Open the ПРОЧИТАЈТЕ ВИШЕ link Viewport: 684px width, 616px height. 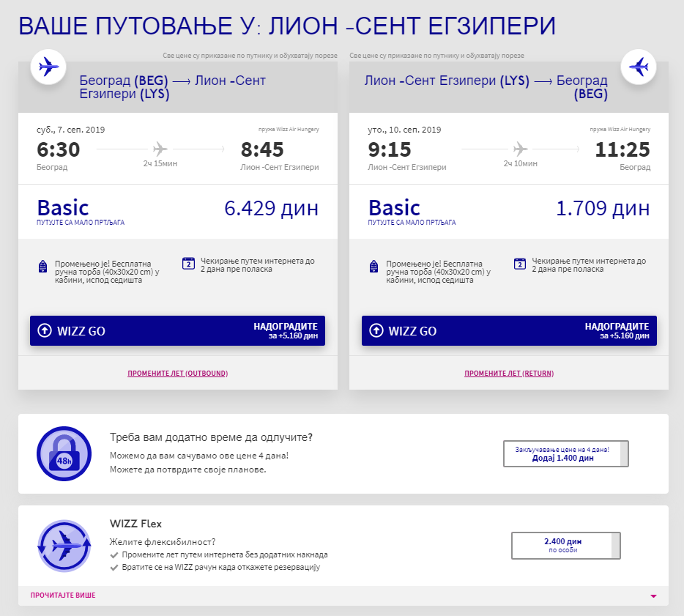63,595
